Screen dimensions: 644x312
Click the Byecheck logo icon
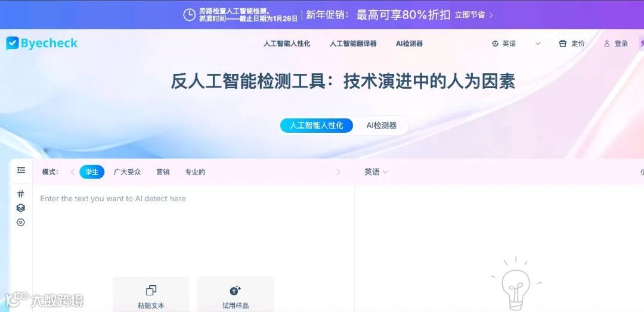click(13, 43)
